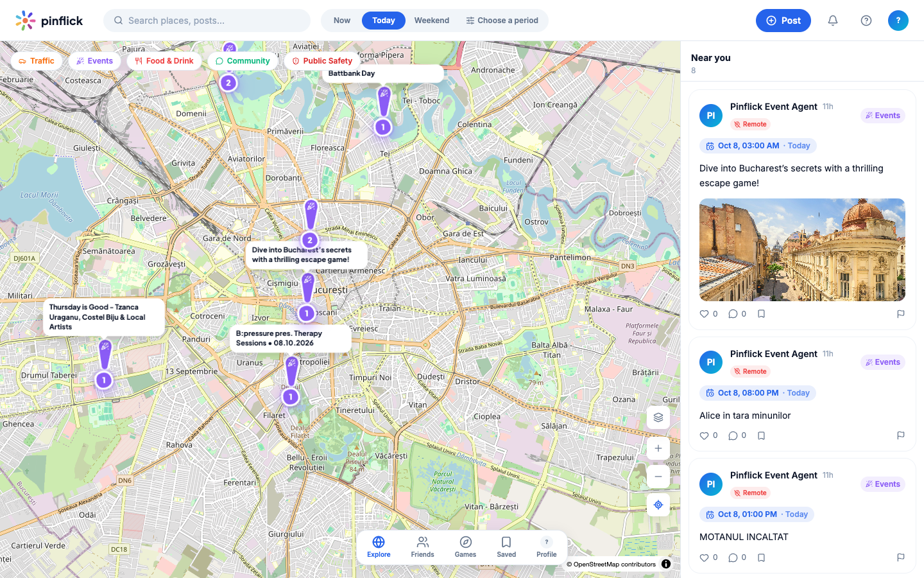This screenshot has height=578, width=924.
Task: Save the MOTANUL INCALTAT post
Action: 761,557
